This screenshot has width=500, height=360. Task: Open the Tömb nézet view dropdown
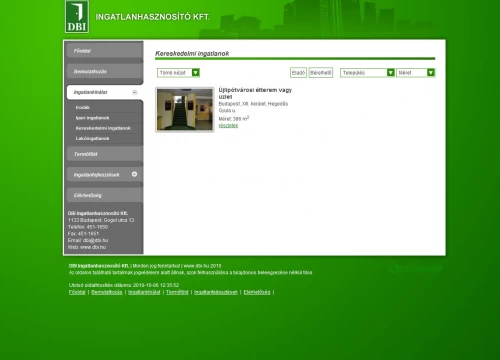click(178, 73)
